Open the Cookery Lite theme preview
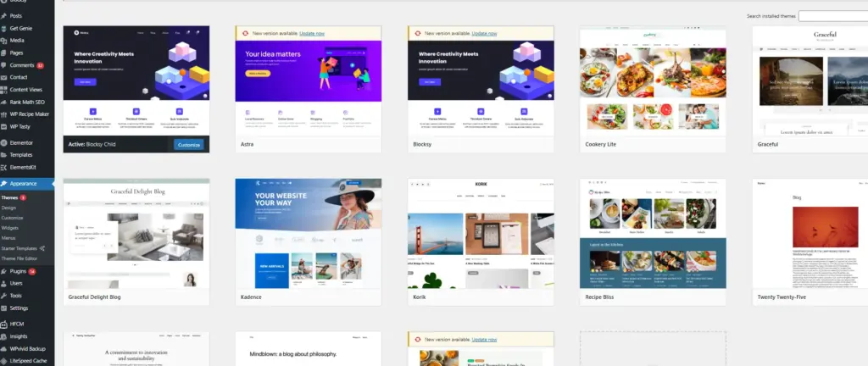The image size is (868, 366). [x=652, y=80]
